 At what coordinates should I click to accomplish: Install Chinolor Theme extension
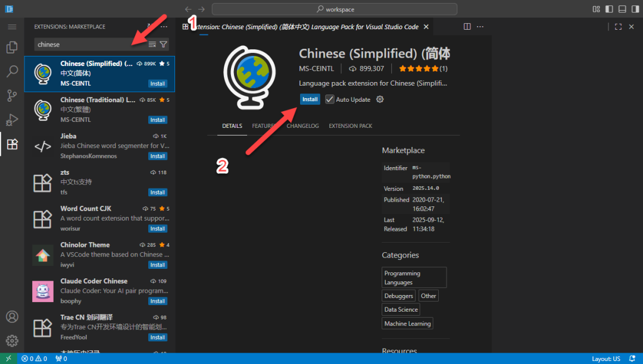tap(157, 265)
